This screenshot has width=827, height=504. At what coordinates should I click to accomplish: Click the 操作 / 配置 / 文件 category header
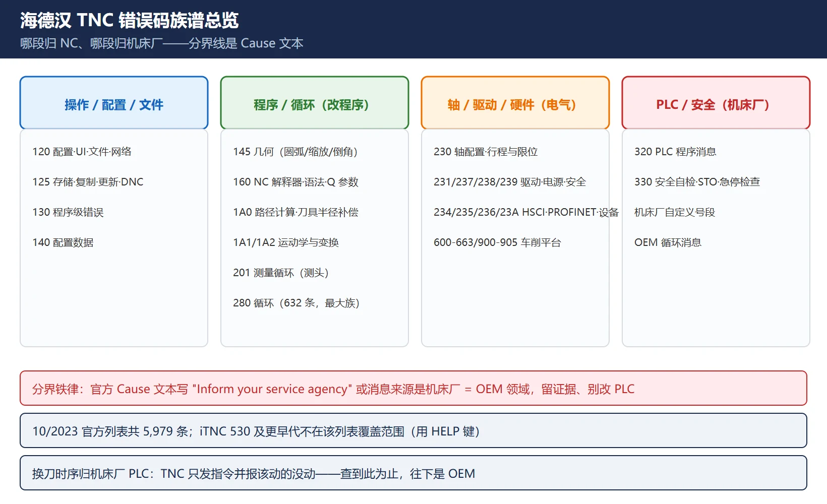pos(114,103)
